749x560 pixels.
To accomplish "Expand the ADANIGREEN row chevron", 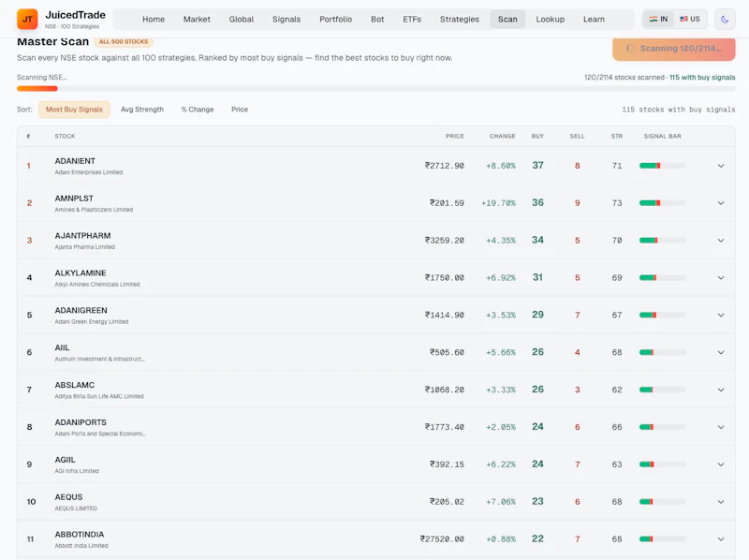I will point(721,315).
